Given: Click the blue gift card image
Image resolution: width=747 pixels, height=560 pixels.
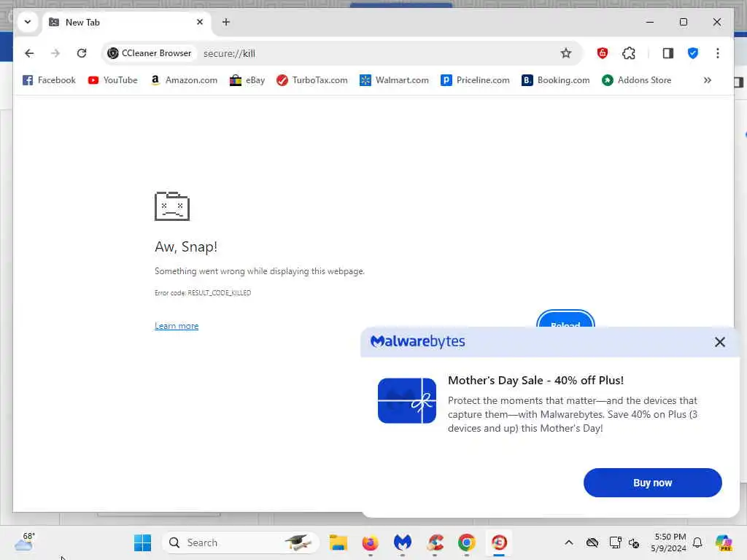Looking at the screenshot, I should tap(407, 400).
